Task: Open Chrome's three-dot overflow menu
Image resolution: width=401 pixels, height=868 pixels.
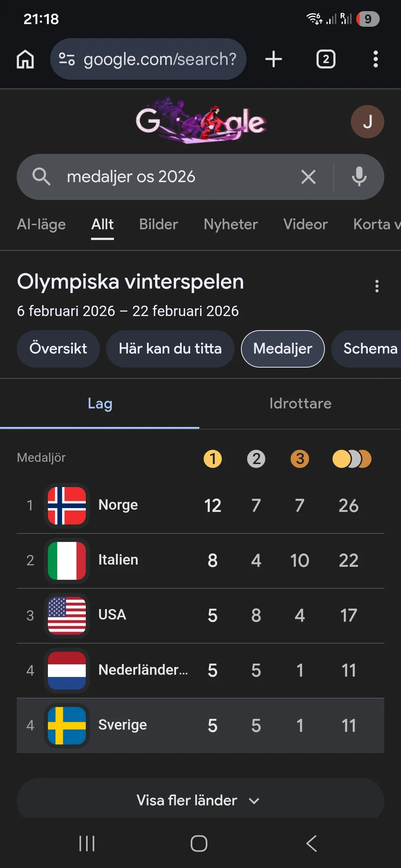Action: click(x=375, y=59)
